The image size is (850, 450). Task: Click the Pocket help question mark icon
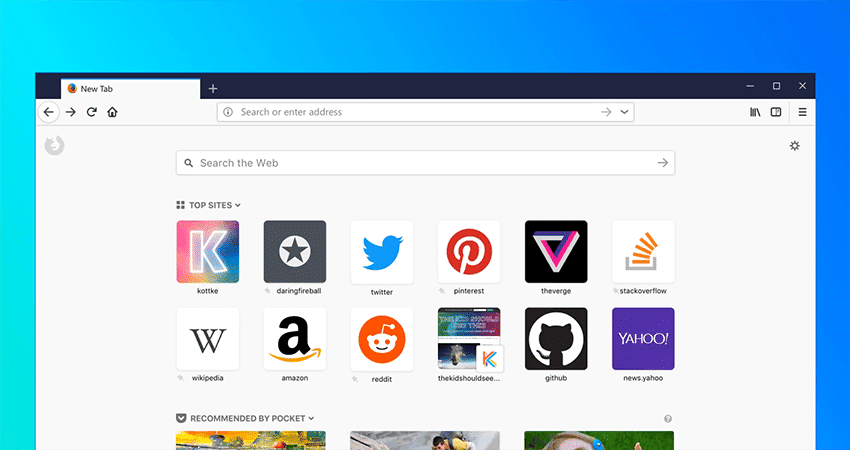pos(668,419)
